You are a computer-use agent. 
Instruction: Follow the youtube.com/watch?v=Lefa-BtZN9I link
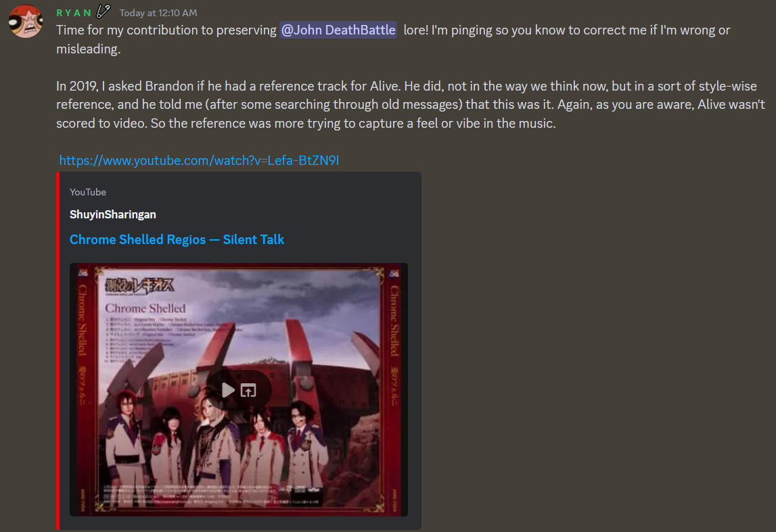[199, 160]
